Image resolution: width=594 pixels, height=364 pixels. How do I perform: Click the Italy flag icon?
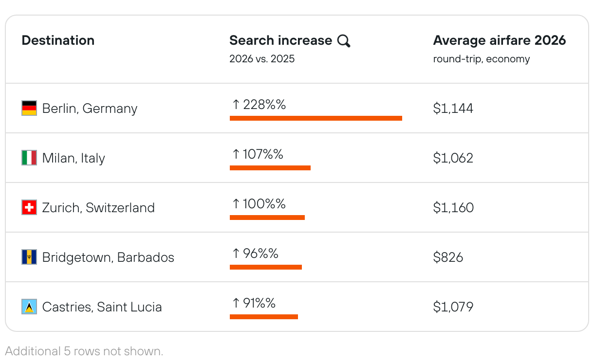pos(29,158)
